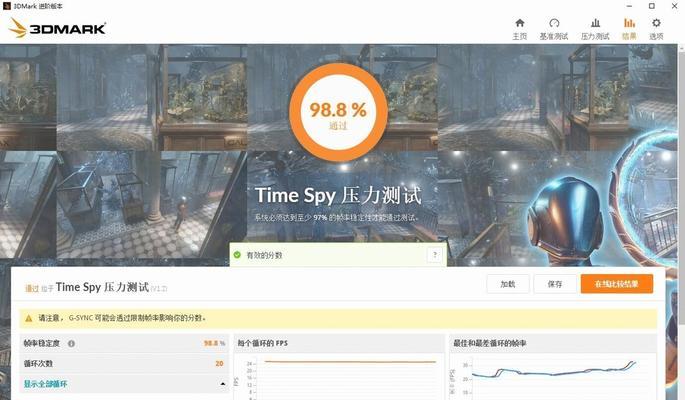Click the info icon beside 帧率稳定度
This screenshot has height=400, width=685.
(x=71, y=344)
